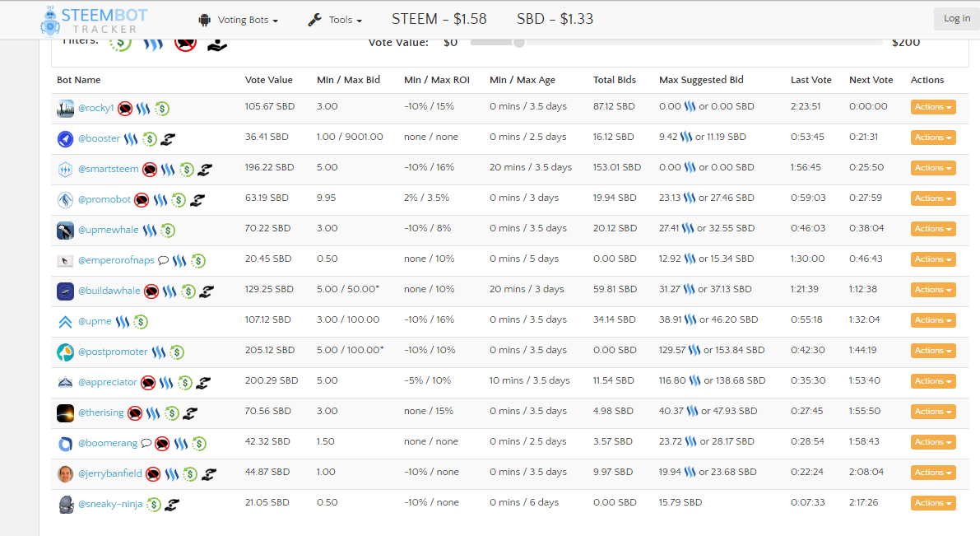Click the red no-comment icon beside @appreciator
Image resolution: width=980 pixels, height=536 pixels.
click(x=148, y=383)
